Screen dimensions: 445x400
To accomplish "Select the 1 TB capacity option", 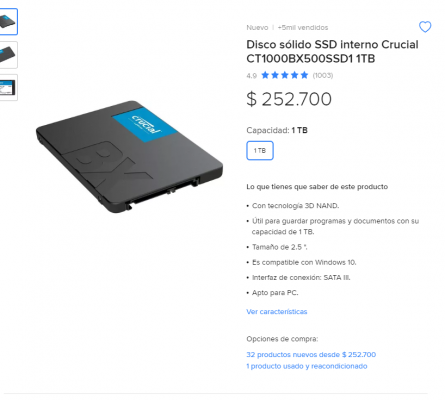I will [x=260, y=151].
